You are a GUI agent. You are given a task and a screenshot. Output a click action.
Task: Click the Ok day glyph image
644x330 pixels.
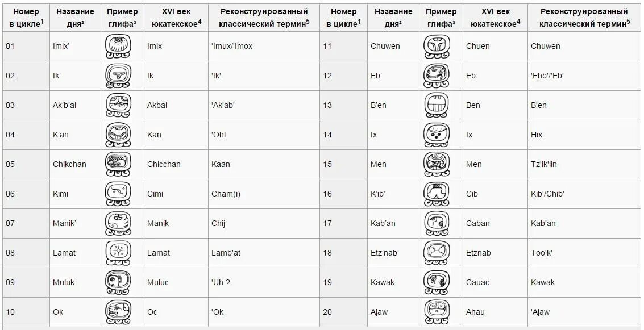point(118,312)
